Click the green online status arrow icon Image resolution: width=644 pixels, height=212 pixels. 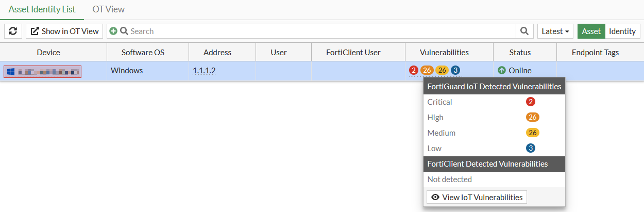[x=502, y=70]
